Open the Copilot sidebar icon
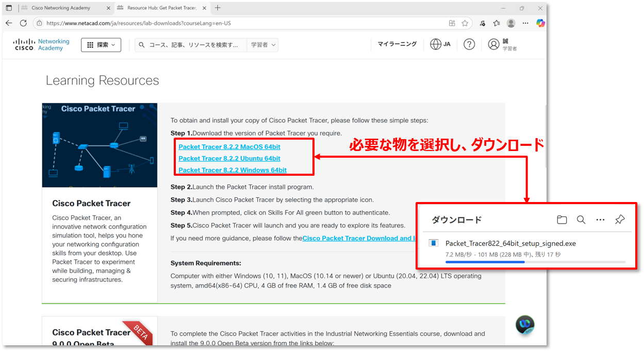644x352 pixels. [x=540, y=23]
